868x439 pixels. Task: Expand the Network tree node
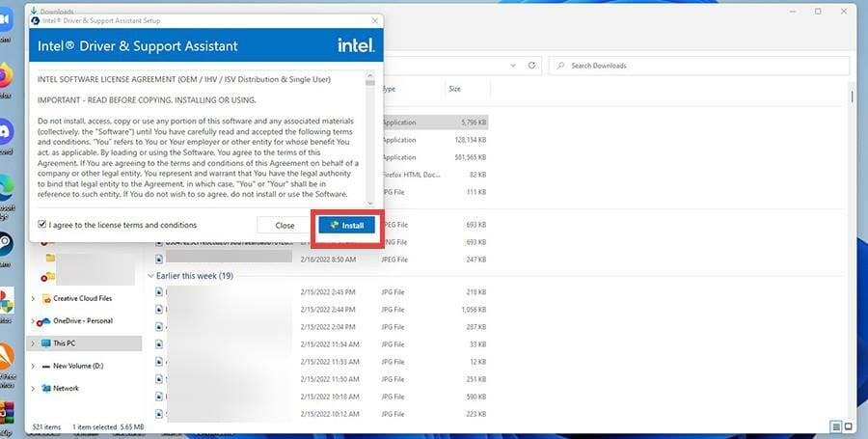coord(33,389)
